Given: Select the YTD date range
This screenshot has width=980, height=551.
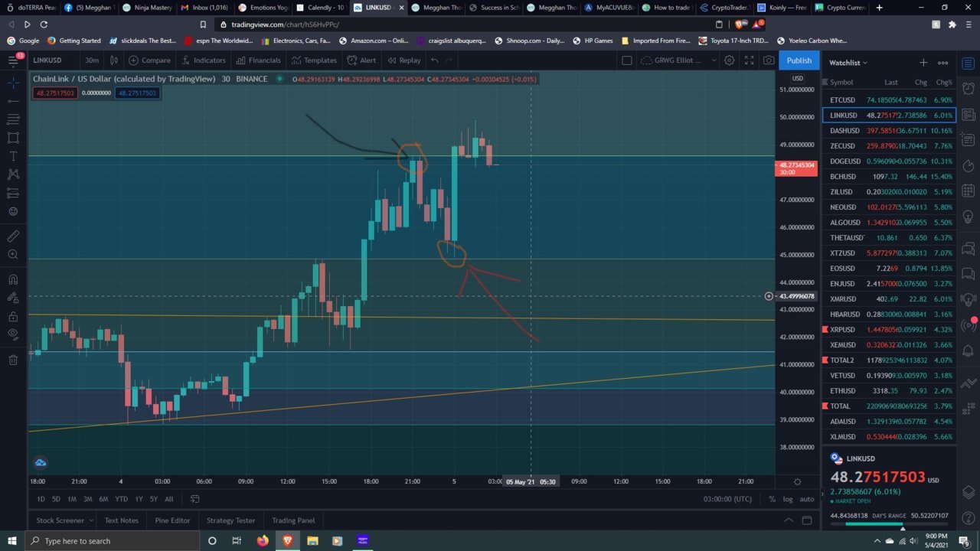Looking at the screenshot, I should pyautogui.click(x=121, y=499).
